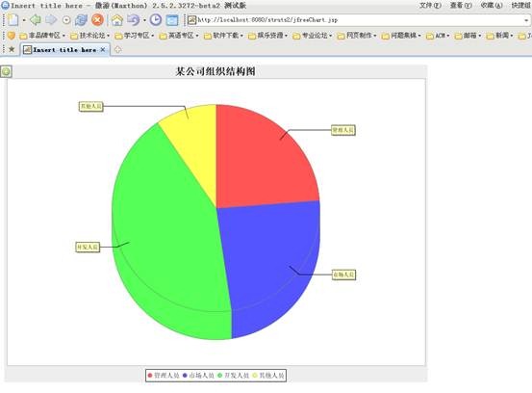Open dropdown arrow next to New page icon
Viewport: 532px width, 393px height.
pos(24,21)
